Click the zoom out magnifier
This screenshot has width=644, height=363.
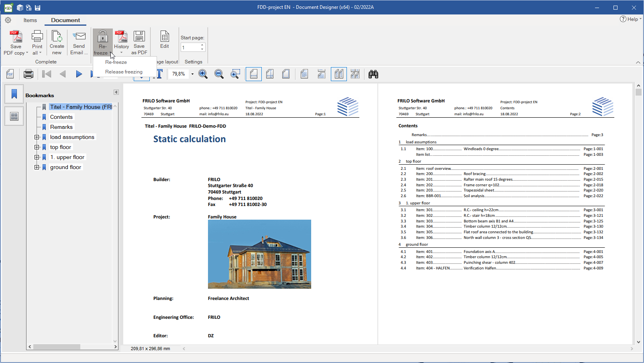pos(219,74)
